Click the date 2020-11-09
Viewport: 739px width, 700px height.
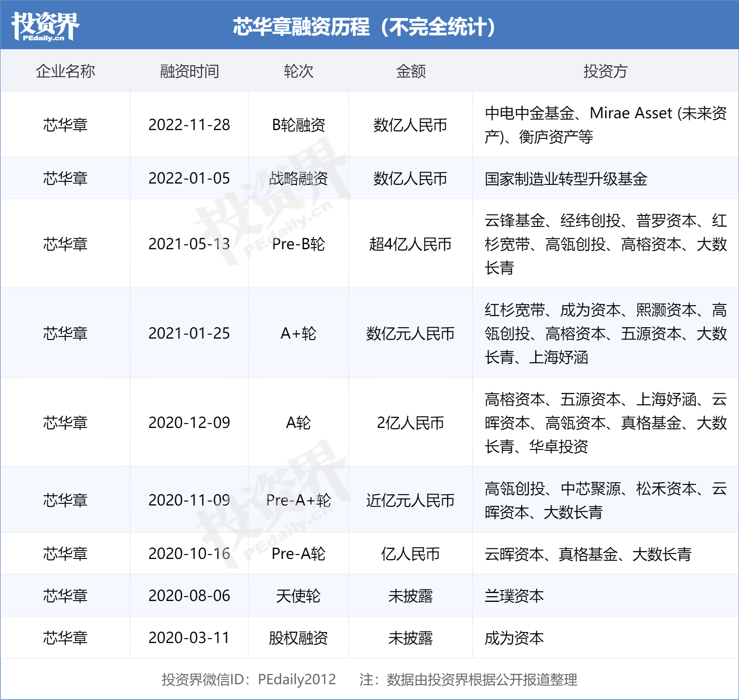click(189, 500)
